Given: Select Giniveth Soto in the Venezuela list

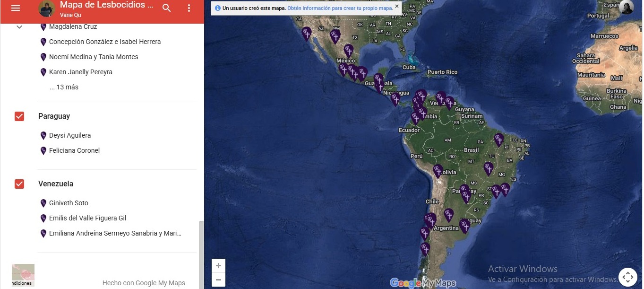Looking at the screenshot, I should [x=69, y=203].
